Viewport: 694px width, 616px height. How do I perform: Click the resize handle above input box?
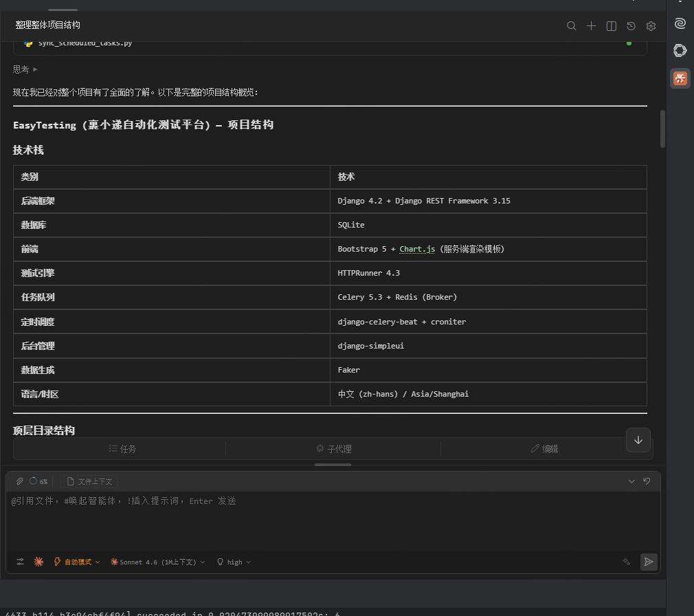pyautogui.click(x=333, y=465)
